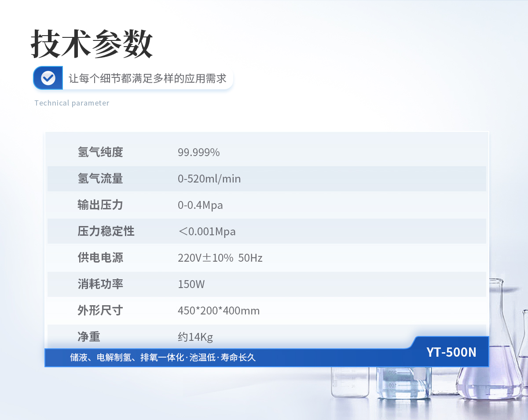The width and height of the screenshot is (528, 420).
Task: Select the 外形尺寸 row label
Action: pyautogui.click(x=100, y=310)
